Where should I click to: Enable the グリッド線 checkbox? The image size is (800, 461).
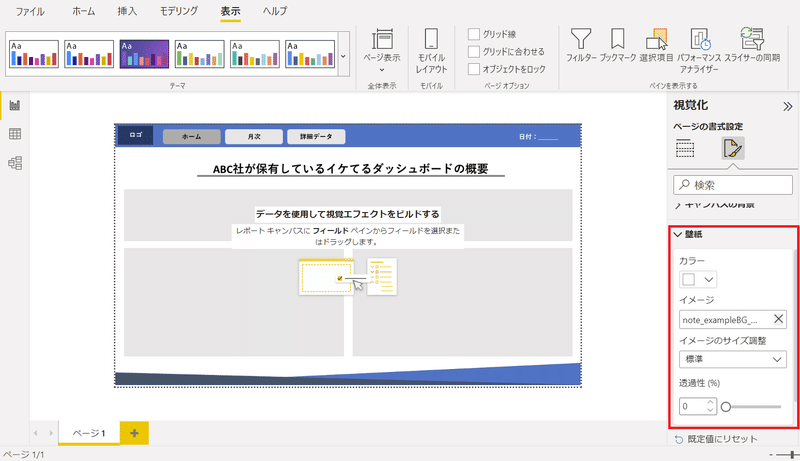pos(473,34)
